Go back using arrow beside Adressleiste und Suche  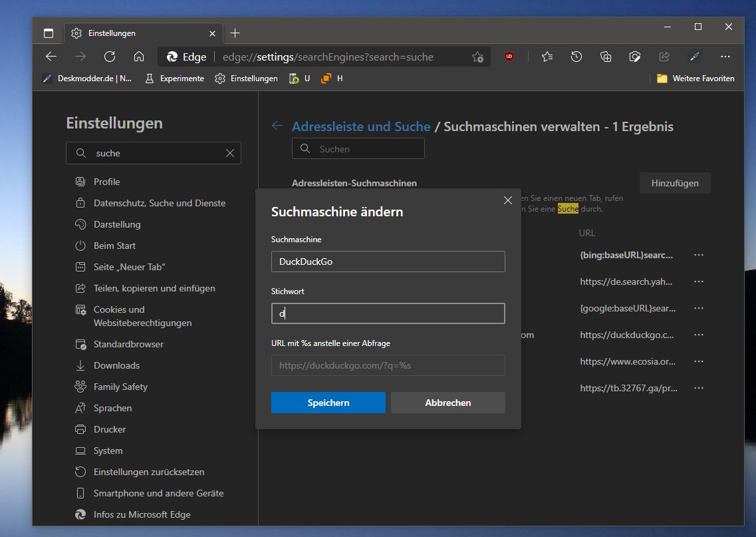point(277,126)
